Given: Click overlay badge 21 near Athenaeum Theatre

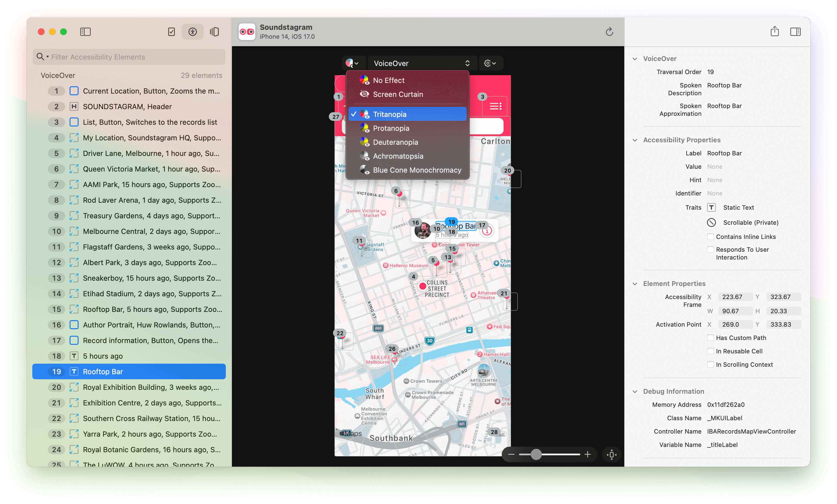Looking at the screenshot, I should point(503,293).
